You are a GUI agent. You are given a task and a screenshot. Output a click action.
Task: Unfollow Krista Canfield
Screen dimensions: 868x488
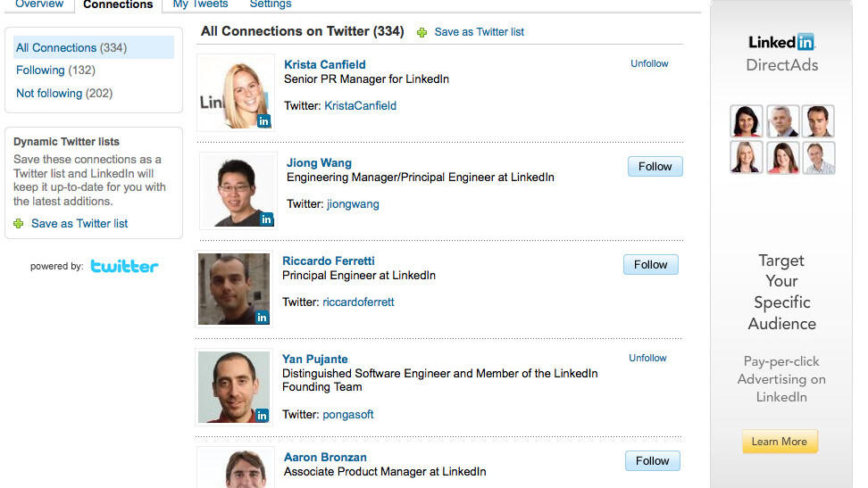pyautogui.click(x=649, y=64)
